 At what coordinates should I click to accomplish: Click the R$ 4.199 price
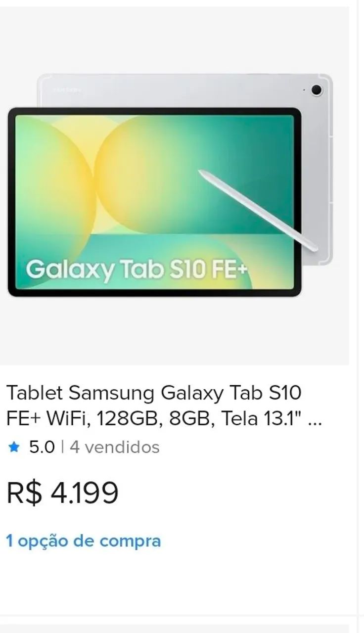point(62,492)
